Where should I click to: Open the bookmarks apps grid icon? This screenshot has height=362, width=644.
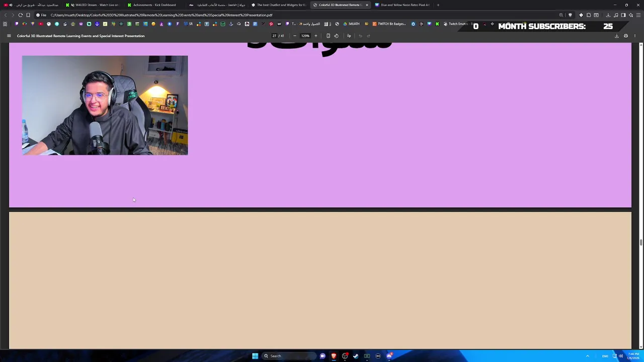coord(5,24)
